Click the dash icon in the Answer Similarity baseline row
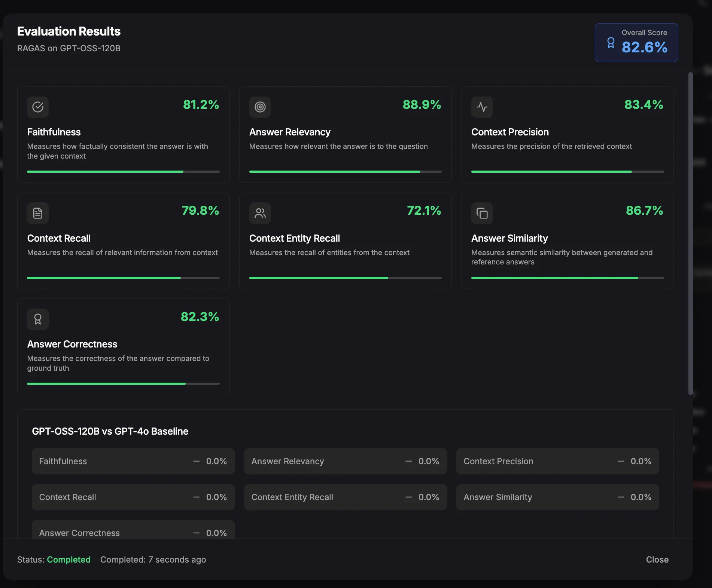Screen dimensions: 712x588 point(621,497)
